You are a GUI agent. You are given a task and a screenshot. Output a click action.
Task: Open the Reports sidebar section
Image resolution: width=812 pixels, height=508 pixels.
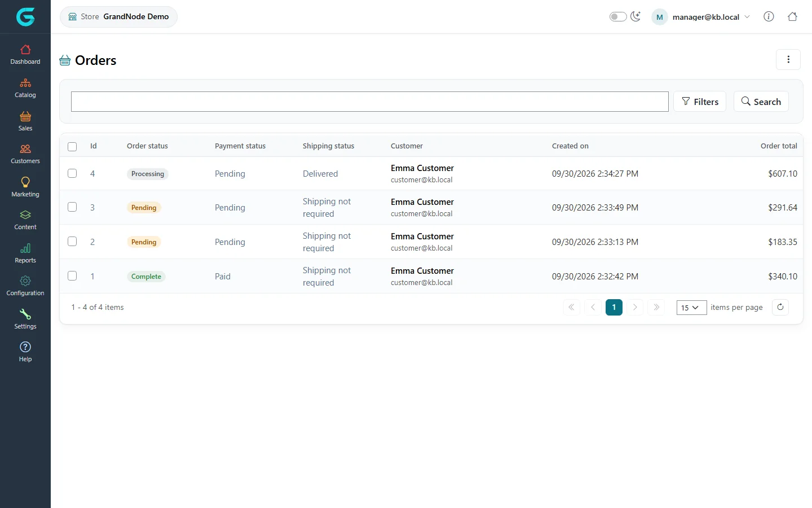(x=25, y=253)
